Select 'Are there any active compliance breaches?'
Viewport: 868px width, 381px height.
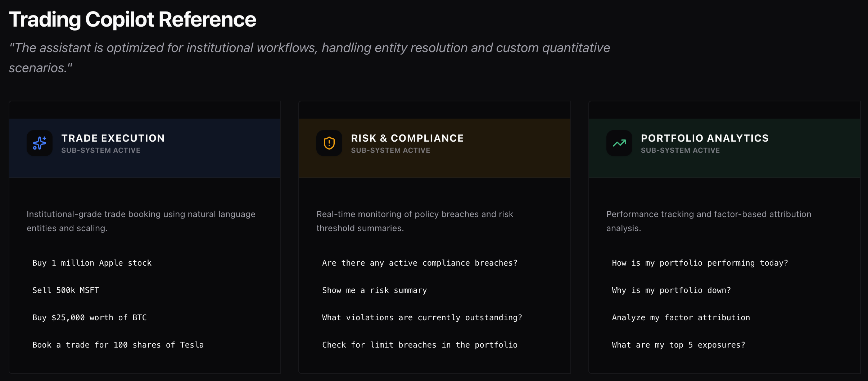tap(420, 263)
